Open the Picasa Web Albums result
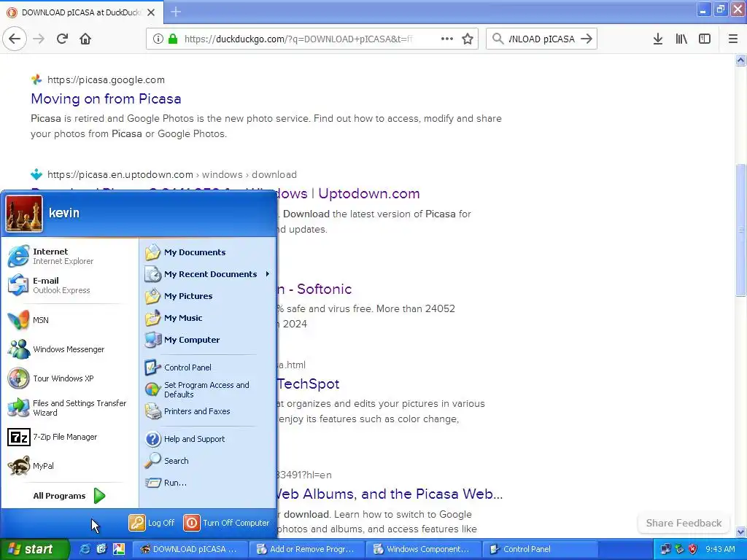The height and width of the screenshot is (560, 747). coord(390,494)
